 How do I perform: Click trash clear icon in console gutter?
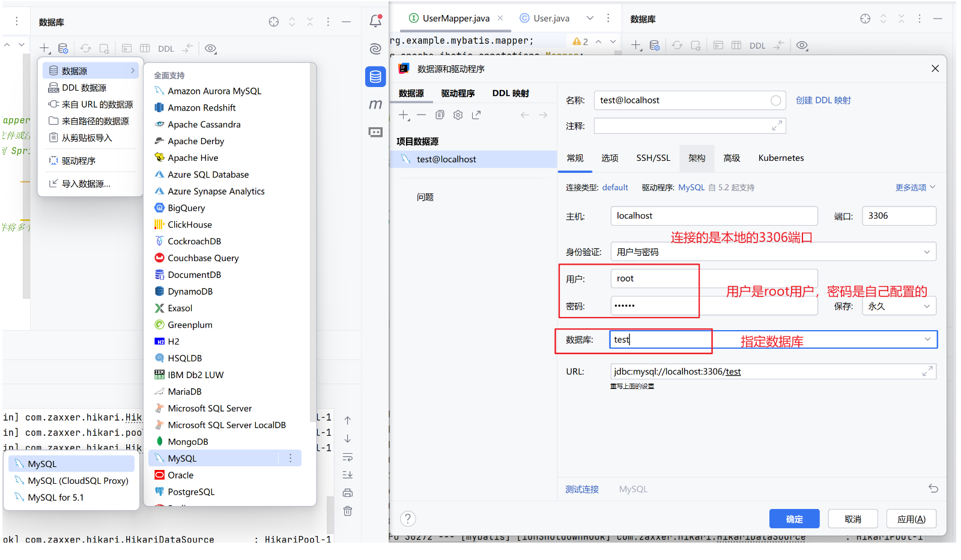tap(348, 511)
